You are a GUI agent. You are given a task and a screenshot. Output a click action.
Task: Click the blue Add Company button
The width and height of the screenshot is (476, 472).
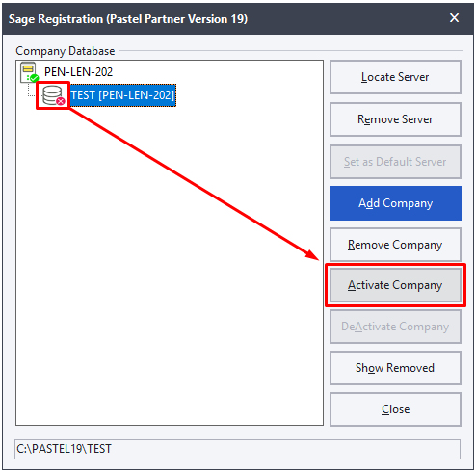[x=395, y=203]
